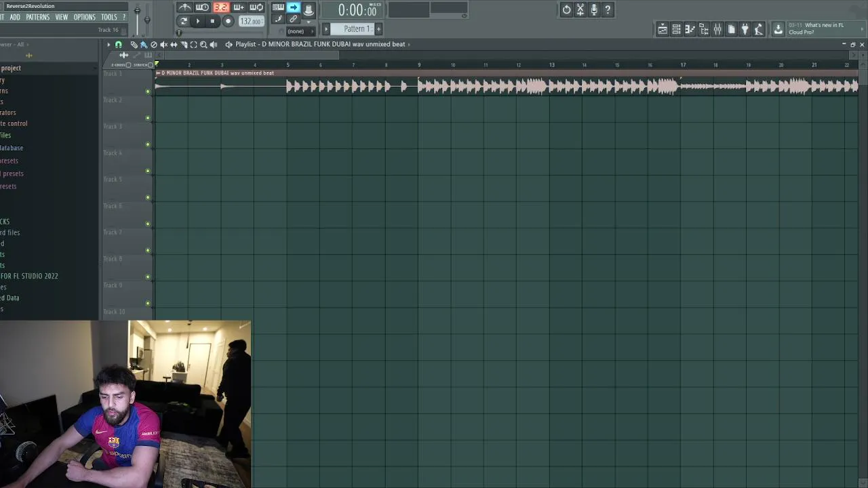Click FOR FL STUDIO 2022 browser folder

click(29, 276)
